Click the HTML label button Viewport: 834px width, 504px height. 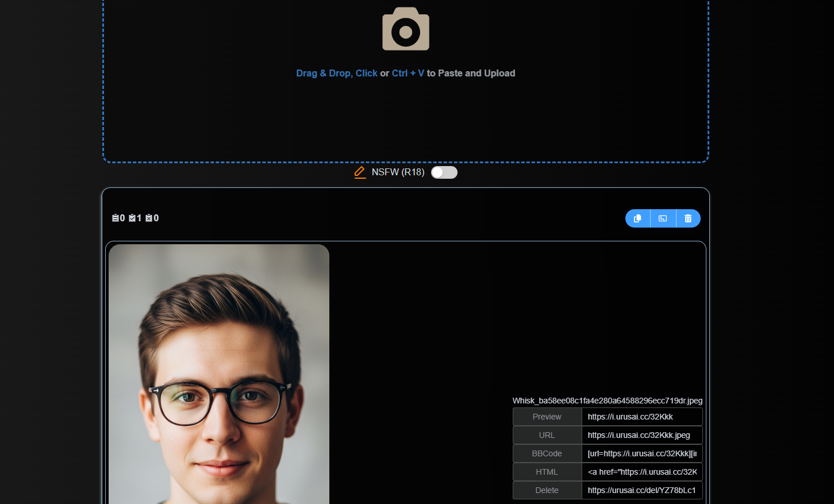pos(547,472)
